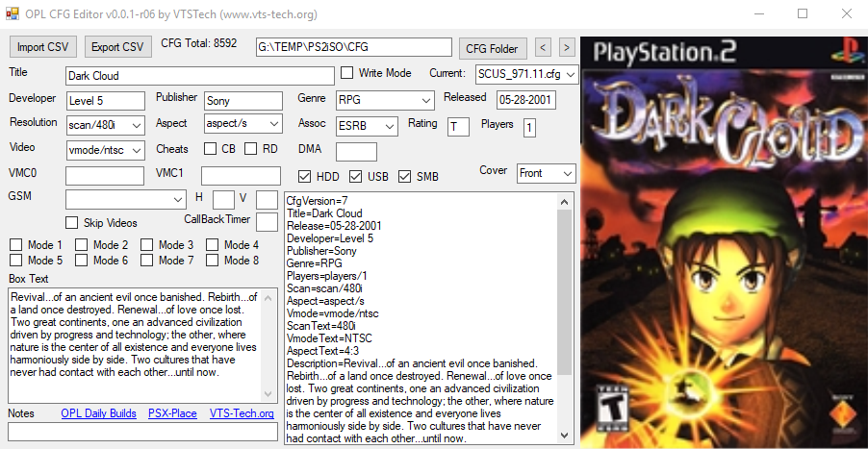The height and width of the screenshot is (449, 868).
Task: Open the CFG Folder browser button
Action: (x=492, y=49)
